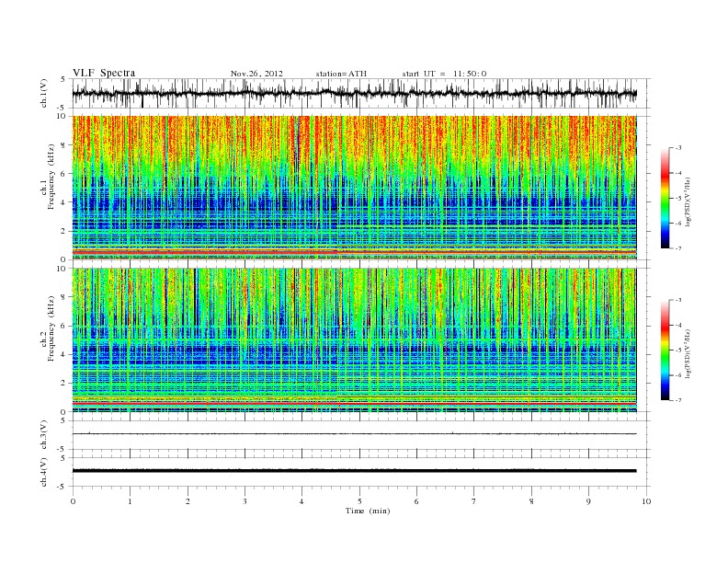Click the "station=ATH" label

click(341, 74)
